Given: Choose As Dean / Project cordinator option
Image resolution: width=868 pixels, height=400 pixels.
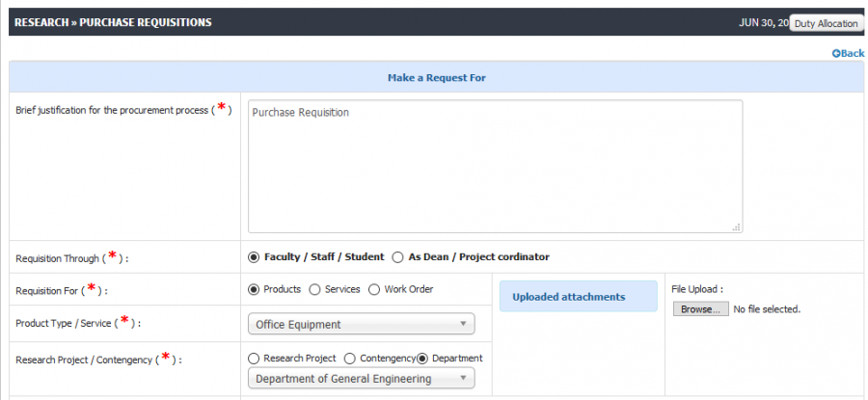Looking at the screenshot, I should click(x=397, y=257).
